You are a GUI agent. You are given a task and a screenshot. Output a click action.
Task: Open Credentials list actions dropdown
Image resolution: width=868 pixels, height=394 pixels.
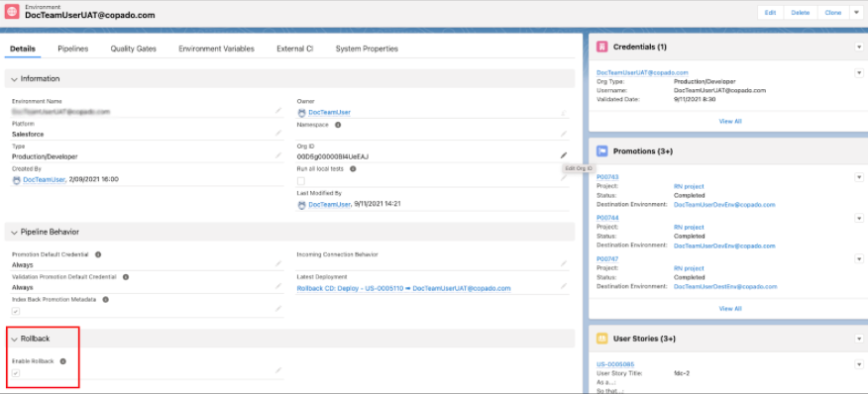tap(859, 48)
